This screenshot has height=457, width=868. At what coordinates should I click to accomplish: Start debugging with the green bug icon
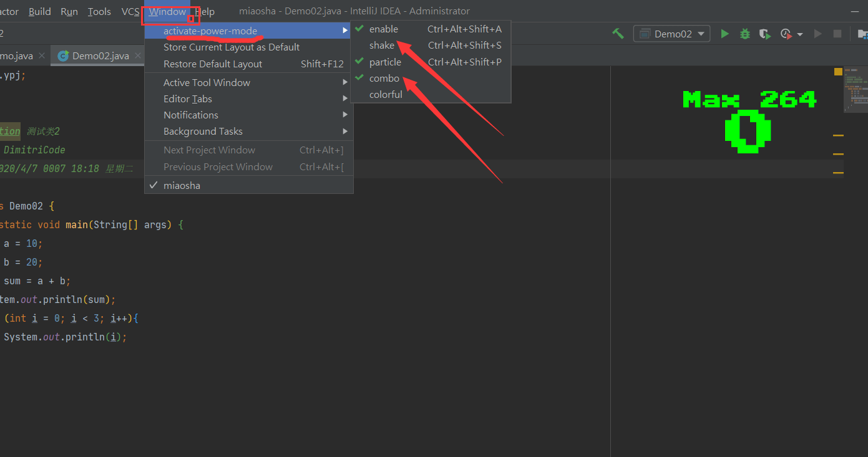744,34
